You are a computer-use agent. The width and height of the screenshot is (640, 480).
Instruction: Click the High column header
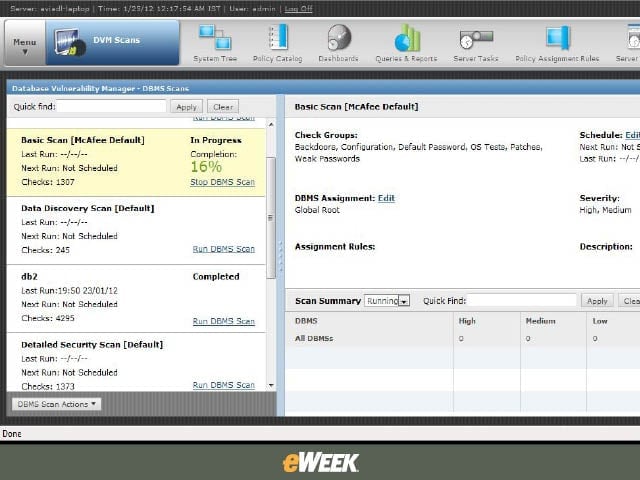click(467, 321)
